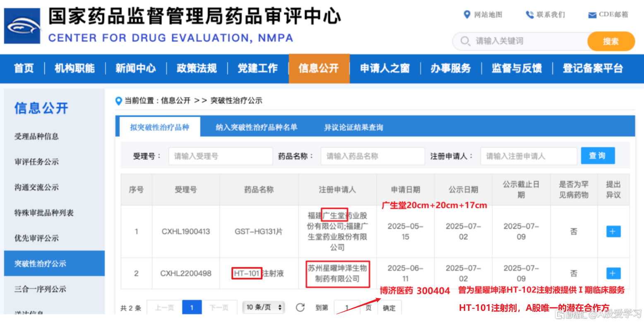Viewport: 644px width, 322px height.
Task: Click applicant 苏州星曜坤泽生物制药有限公司
Action: click(337, 273)
